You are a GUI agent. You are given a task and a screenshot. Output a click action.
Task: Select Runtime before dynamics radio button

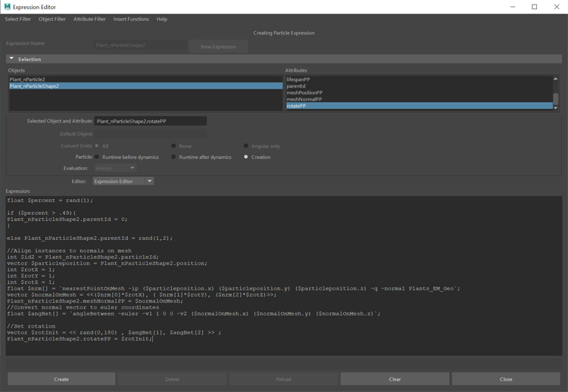[96, 157]
